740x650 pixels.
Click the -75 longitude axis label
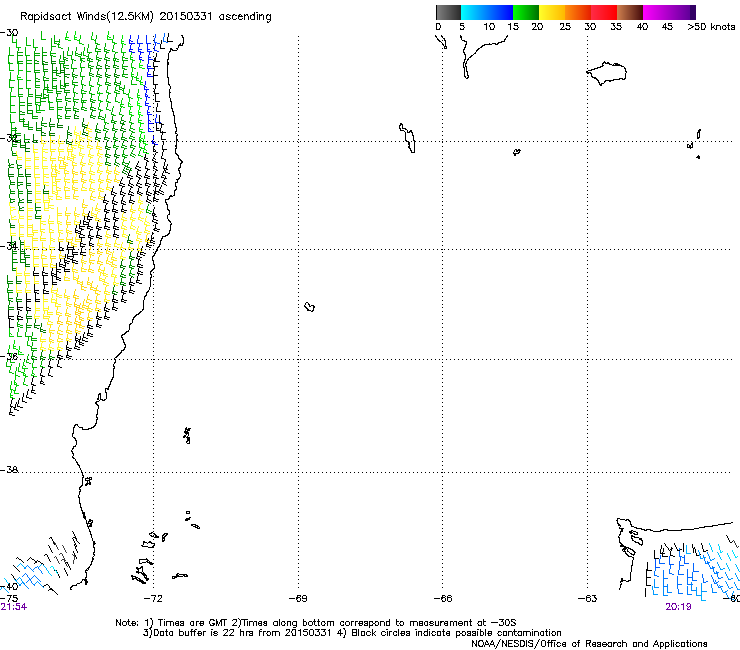pos(9,598)
